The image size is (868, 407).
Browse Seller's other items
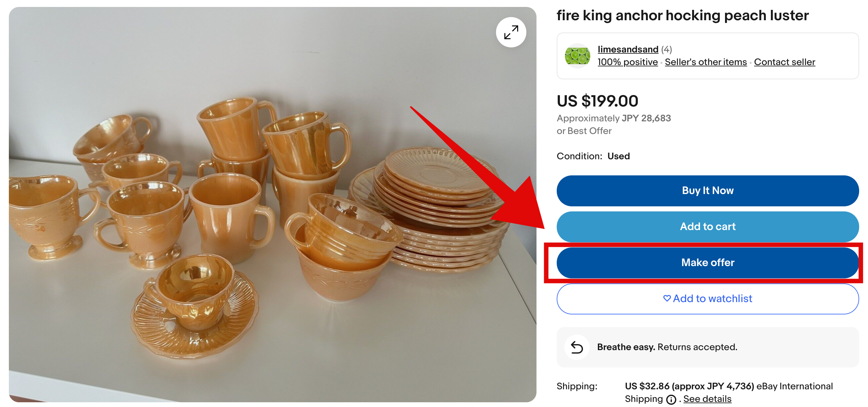point(706,62)
